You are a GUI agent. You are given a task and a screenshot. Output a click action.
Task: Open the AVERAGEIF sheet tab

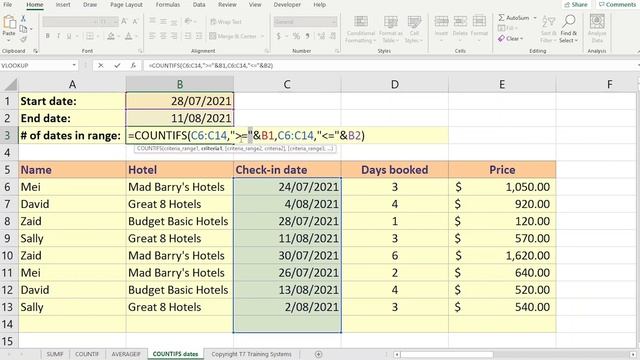(x=126, y=354)
